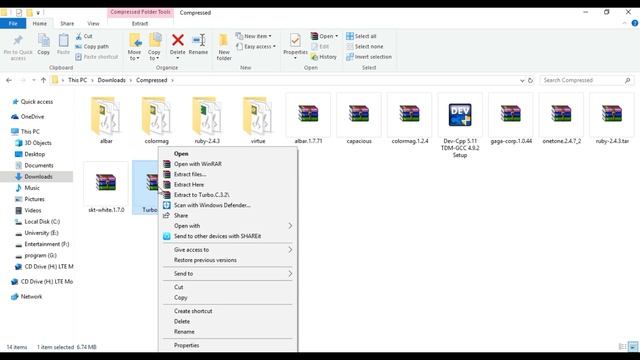Click the Pin to Quick access icon
The image size is (640, 360).
(18, 40)
